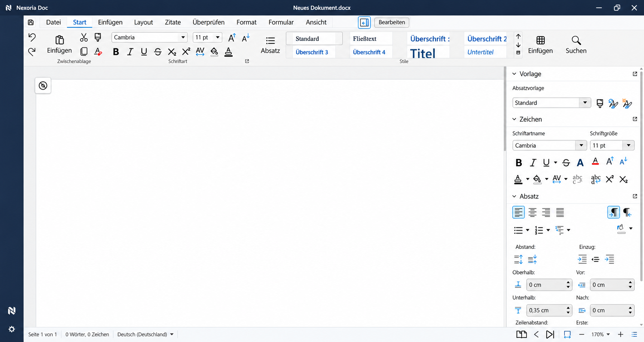Image resolution: width=644 pixels, height=342 pixels.
Task: Click the Undo arrow icon
Action: [x=32, y=37]
